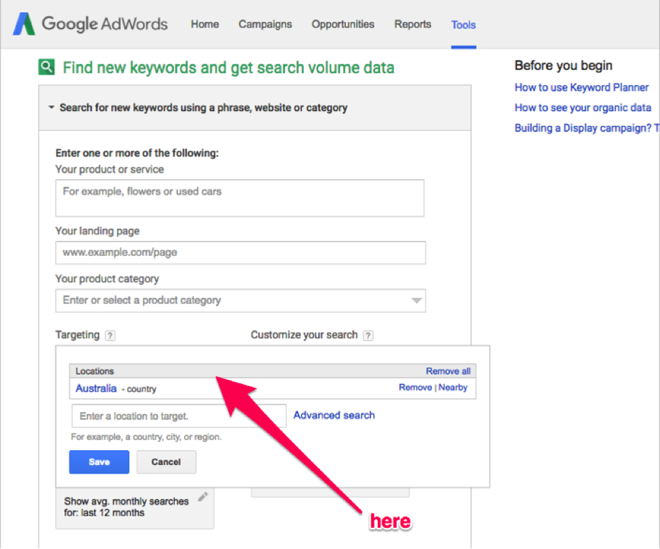Click the Google AdWords logo icon
Screen dimensions: 660x549
[24, 24]
